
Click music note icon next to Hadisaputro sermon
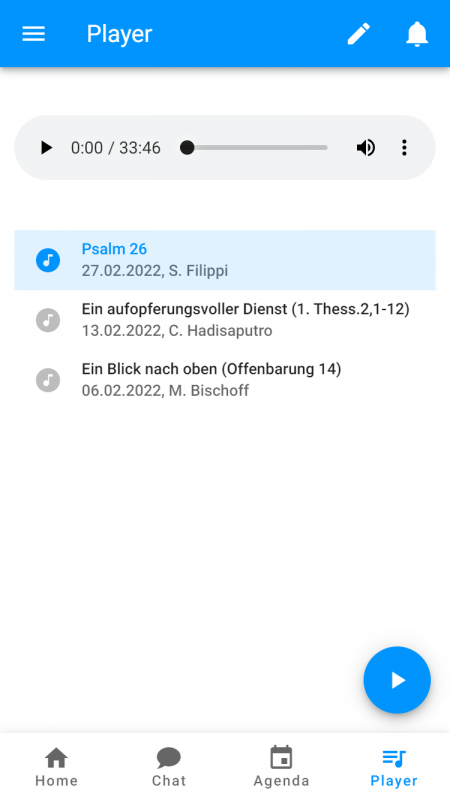click(48, 320)
